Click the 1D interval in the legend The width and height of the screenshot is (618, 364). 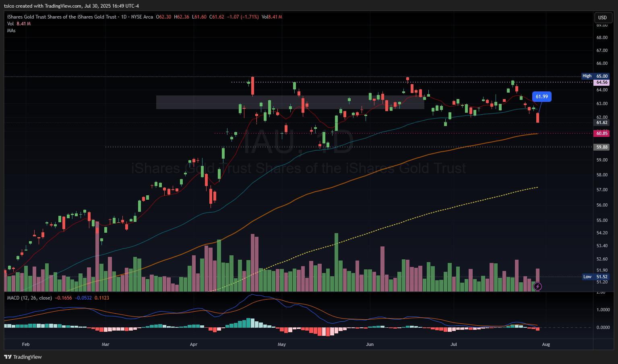[x=124, y=17]
